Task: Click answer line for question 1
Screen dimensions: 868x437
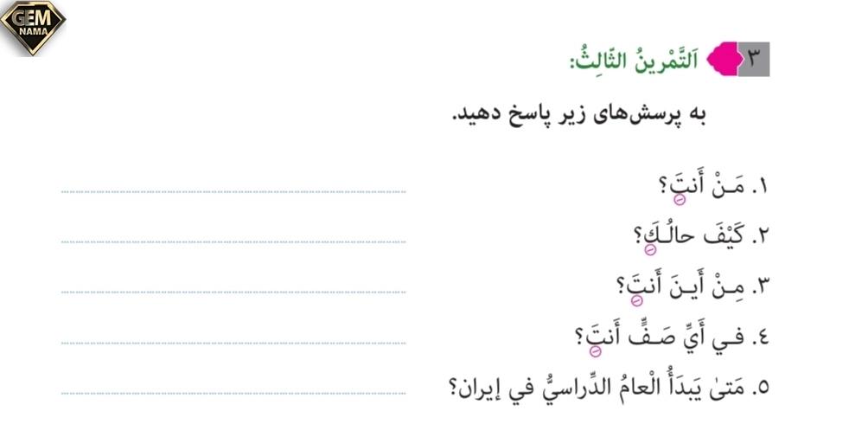Action: [x=233, y=191]
